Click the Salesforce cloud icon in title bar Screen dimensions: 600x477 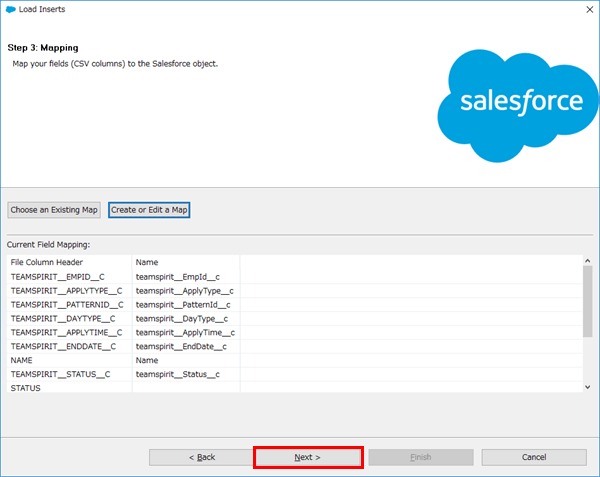pyautogui.click(x=11, y=9)
